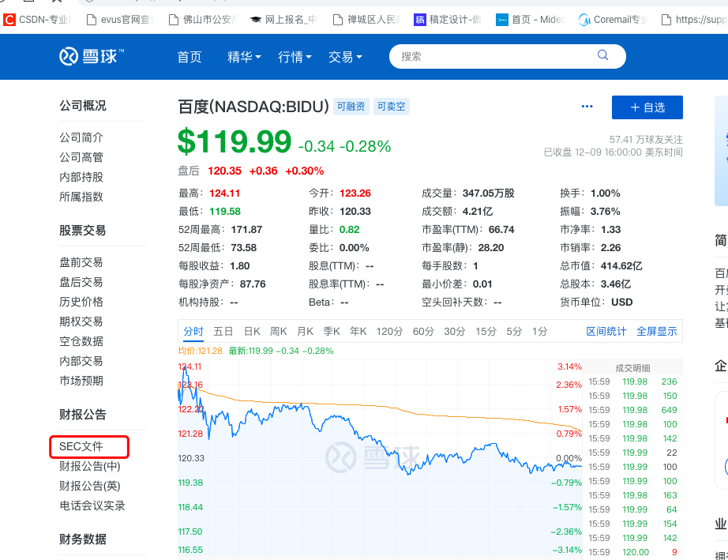Add stock with the 自选 button
728x560 pixels.
click(x=647, y=107)
